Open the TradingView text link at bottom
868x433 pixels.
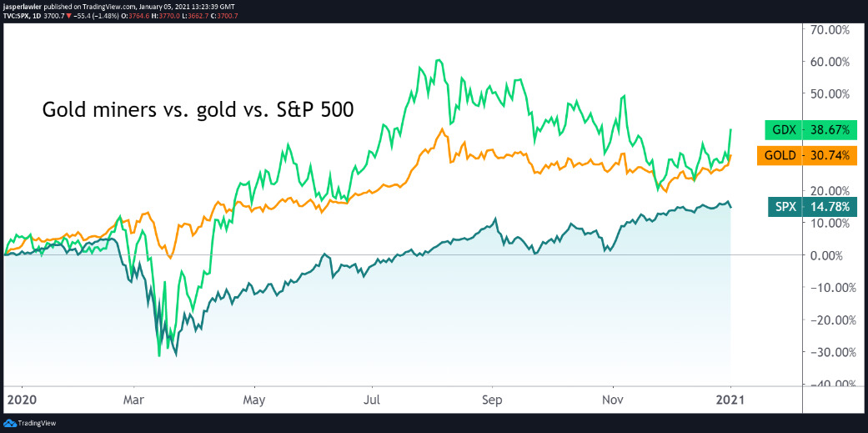pos(37,424)
